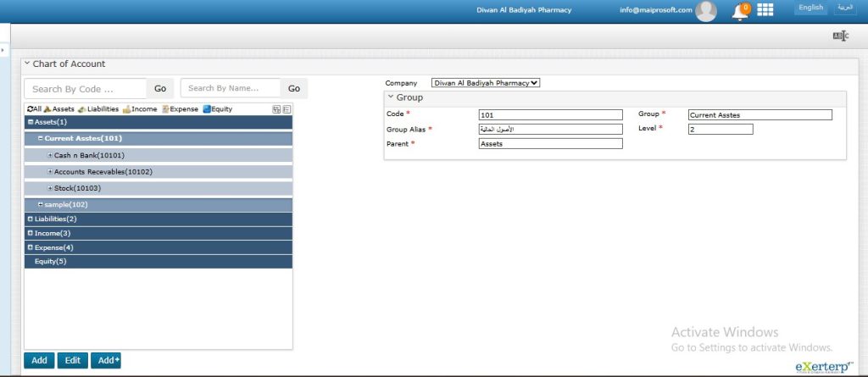868x377 pixels.
Task: Switch language to English
Action: [810, 8]
